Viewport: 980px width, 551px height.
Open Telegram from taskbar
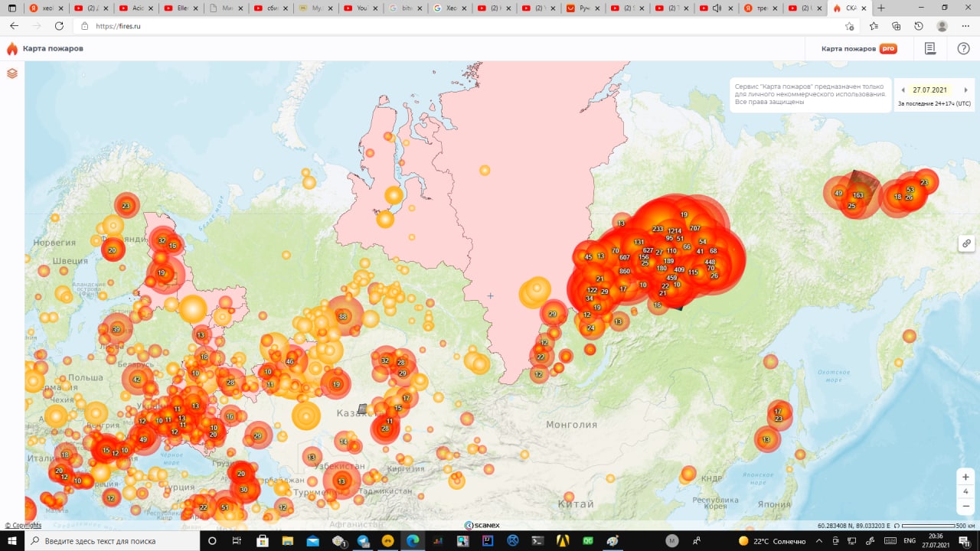click(363, 540)
